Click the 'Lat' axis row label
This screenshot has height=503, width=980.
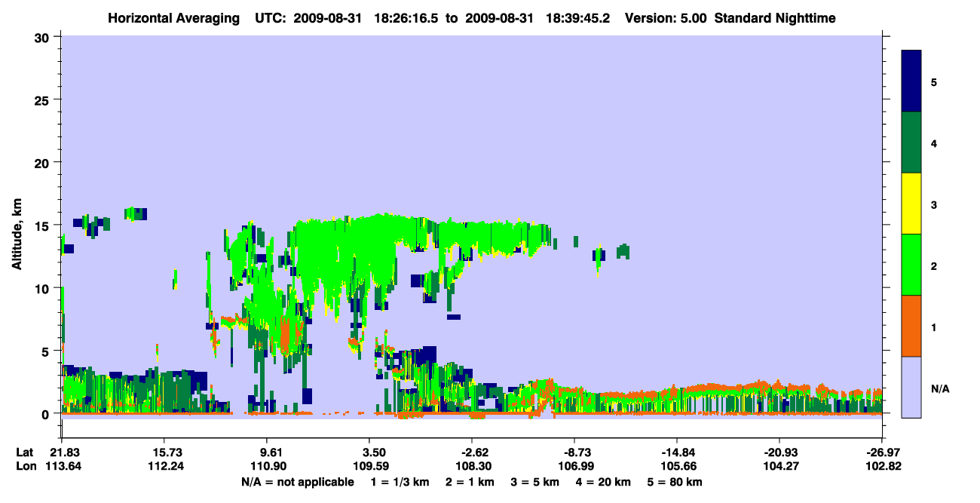24,452
